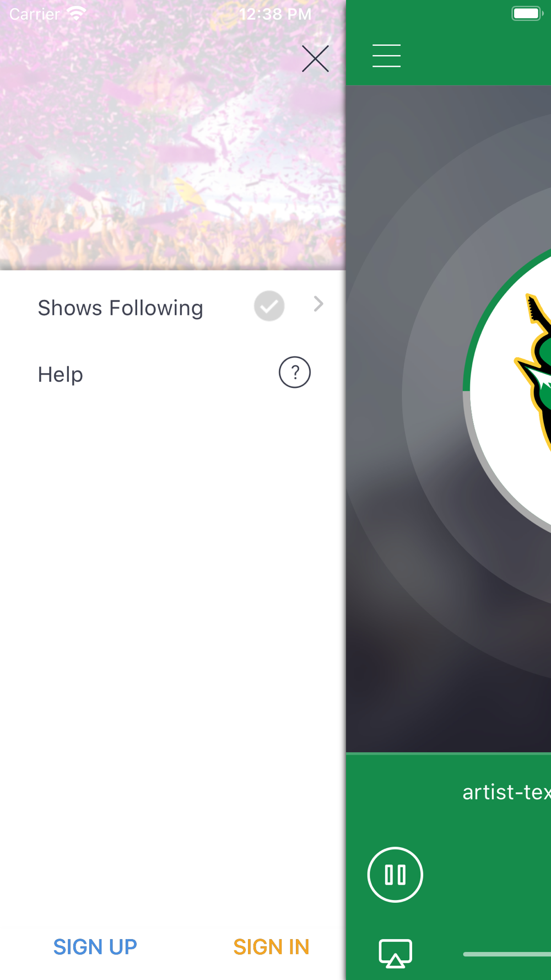Adjust the volume slider bar
Image resolution: width=551 pixels, height=980 pixels.
point(507,954)
